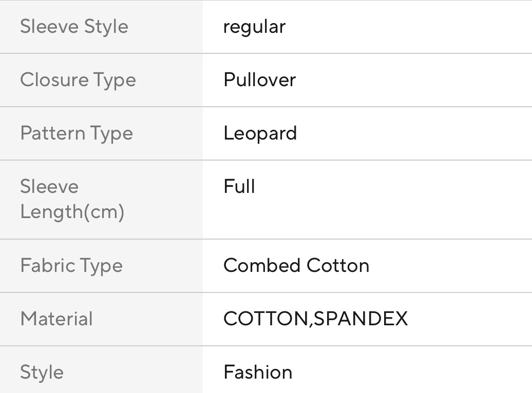Select the 'Pullover' closure value
This screenshot has width=532, height=393.
259,80
